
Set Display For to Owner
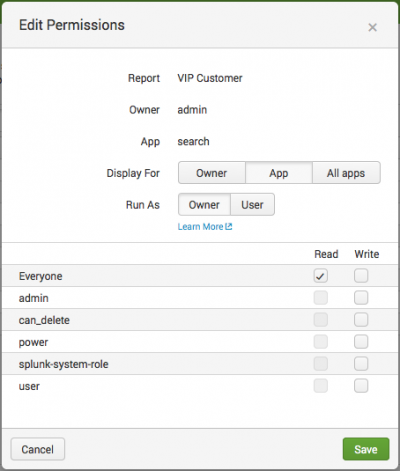pyautogui.click(x=212, y=173)
